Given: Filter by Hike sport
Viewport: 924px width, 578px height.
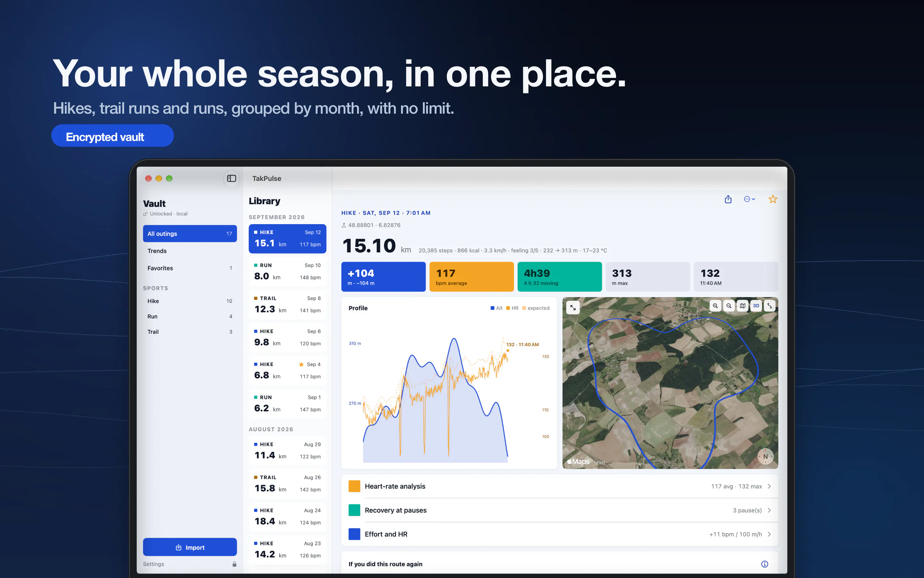Looking at the screenshot, I should [x=190, y=301].
